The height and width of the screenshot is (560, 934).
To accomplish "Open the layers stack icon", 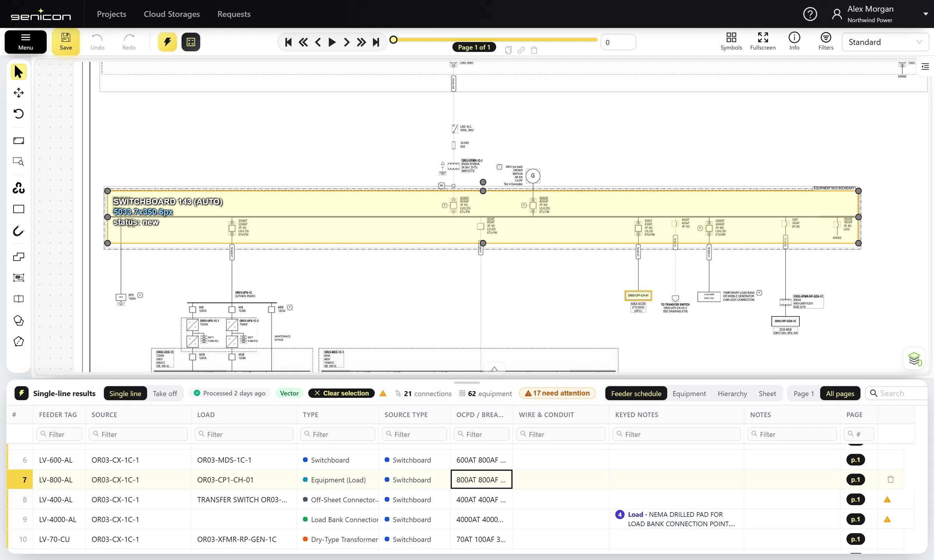I will [x=914, y=359].
